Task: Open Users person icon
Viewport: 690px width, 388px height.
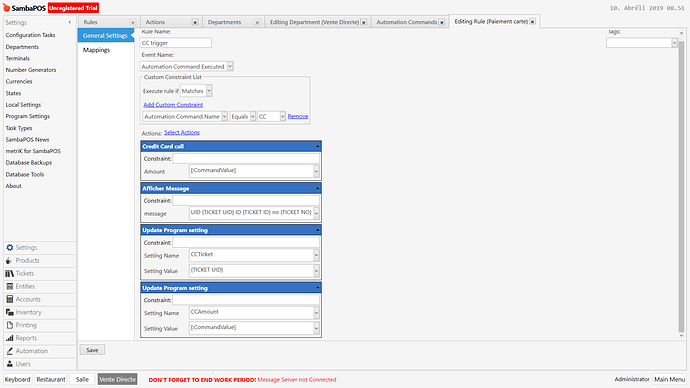Action: click(x=10, y=364)
